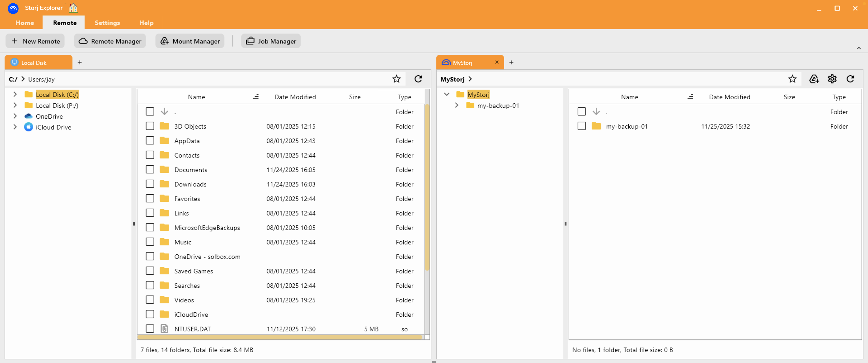This screenshot has height=363, width=868.
Task: Click the mount drive icon in the MyStorj pane
Action: (814, 79)
